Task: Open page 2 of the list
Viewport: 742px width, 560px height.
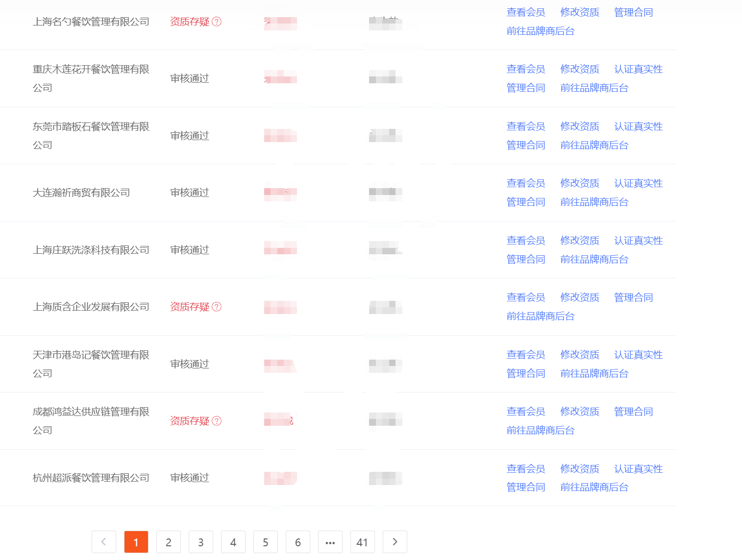Action: click(169, 542)
